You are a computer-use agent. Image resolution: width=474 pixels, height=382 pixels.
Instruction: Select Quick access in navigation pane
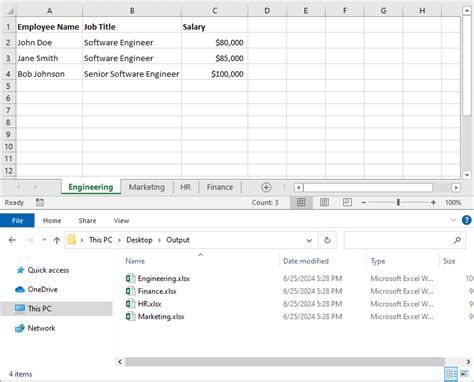[x=48, y=270]
